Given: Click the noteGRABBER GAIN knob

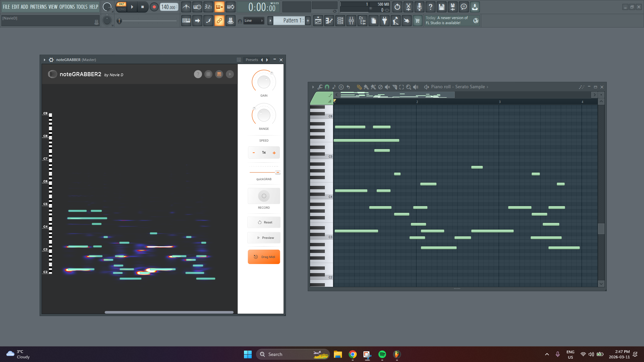Looking at the screenshot, I should (264, 82).
